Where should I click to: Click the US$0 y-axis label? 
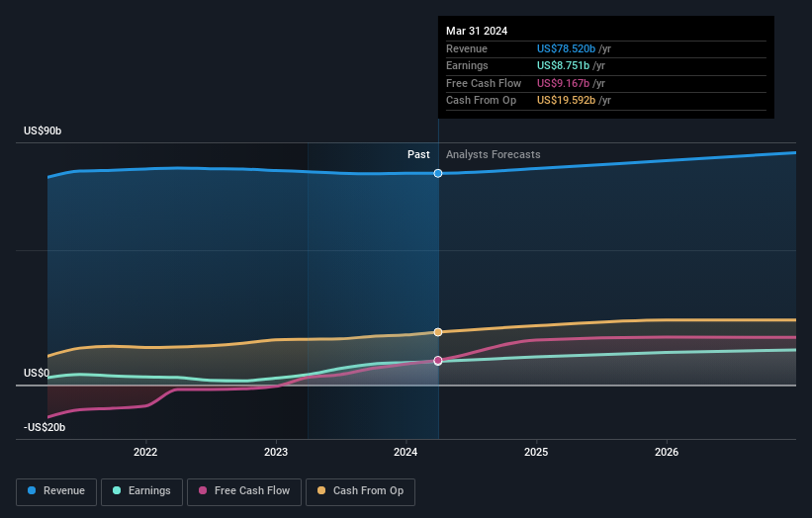pos(37,373)
